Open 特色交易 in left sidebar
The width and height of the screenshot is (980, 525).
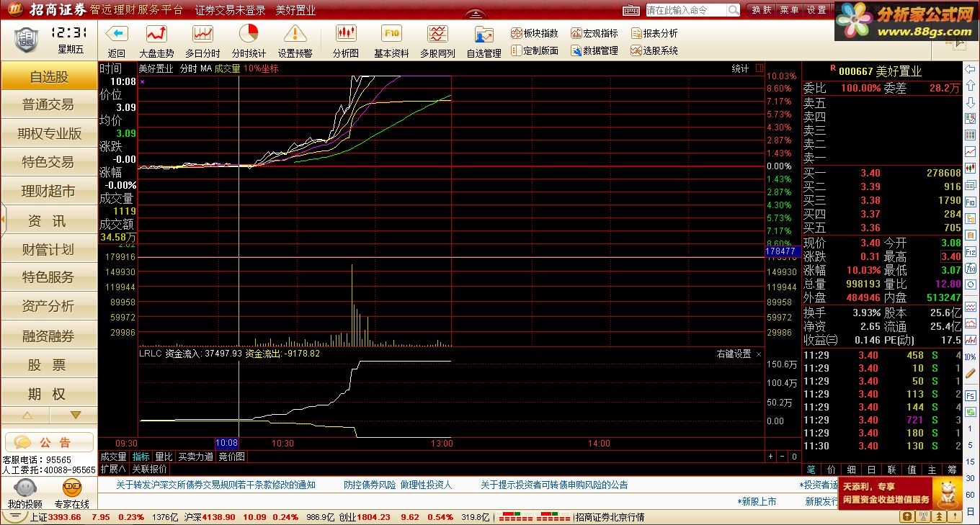click(x=49, y=162)
